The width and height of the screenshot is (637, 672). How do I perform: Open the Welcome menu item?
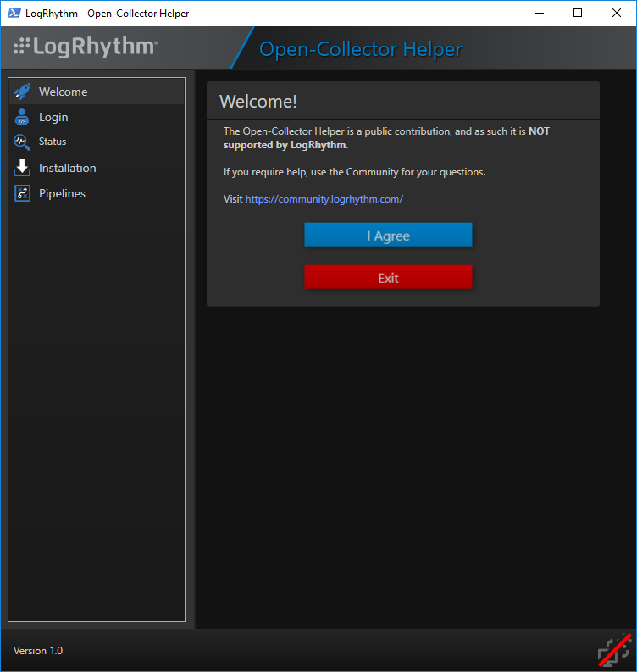97,92
